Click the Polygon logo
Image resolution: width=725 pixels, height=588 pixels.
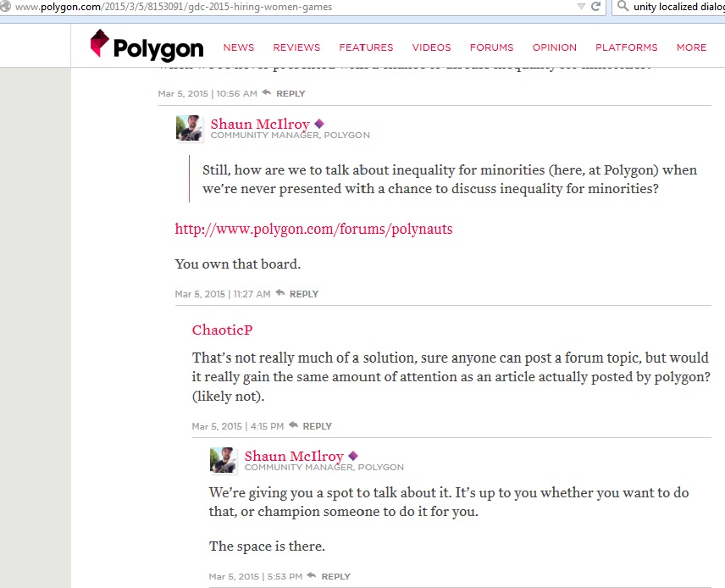pyautogui.click(x=147, y=46)
